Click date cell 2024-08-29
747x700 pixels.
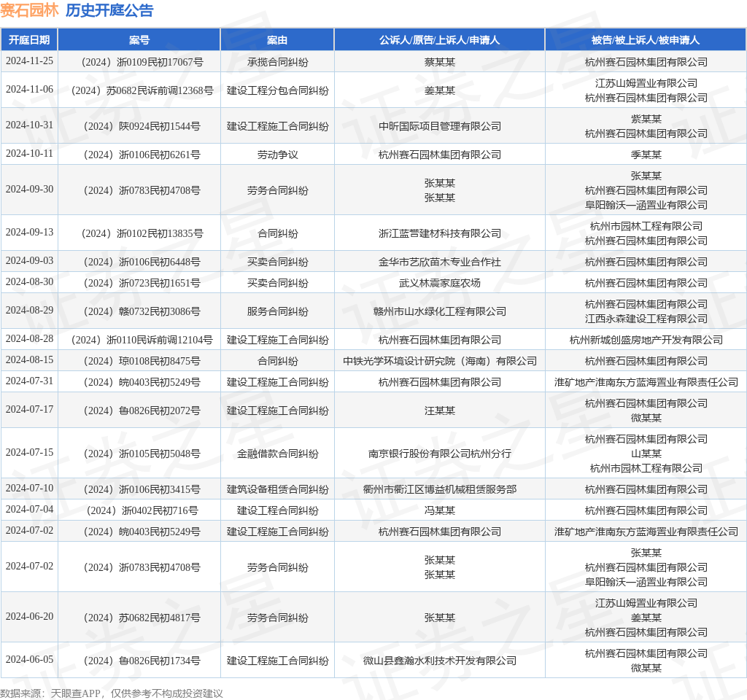coord(29,310)
